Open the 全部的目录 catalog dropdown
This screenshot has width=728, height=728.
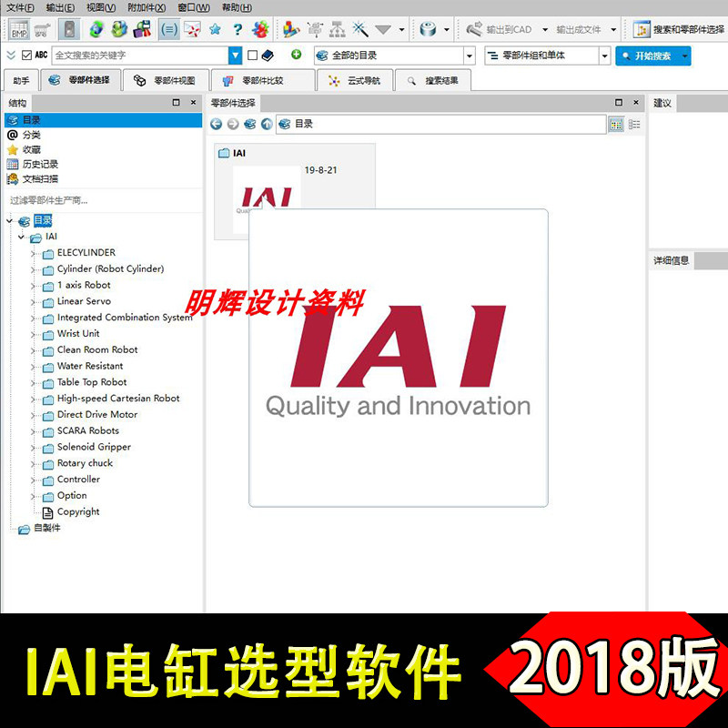(470, 56)
